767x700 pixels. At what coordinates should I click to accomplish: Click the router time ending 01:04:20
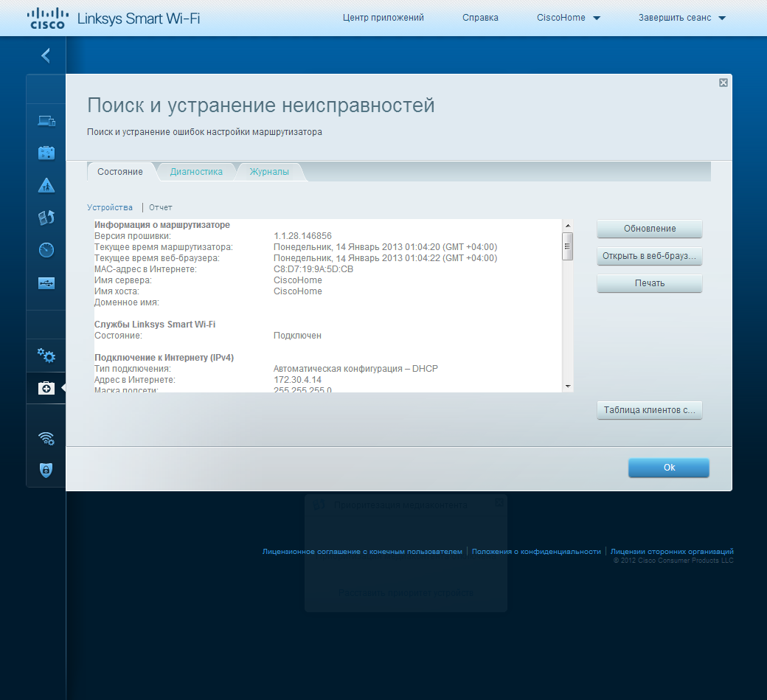point(386,247)
